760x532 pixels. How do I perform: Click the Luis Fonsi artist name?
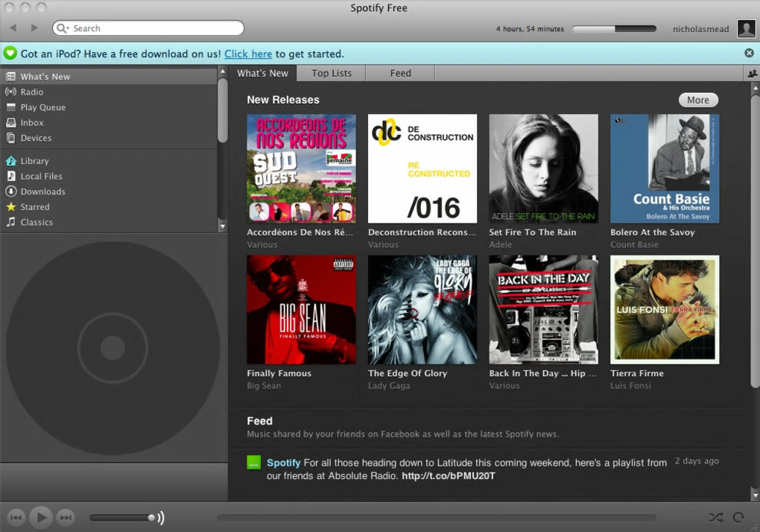630,386
